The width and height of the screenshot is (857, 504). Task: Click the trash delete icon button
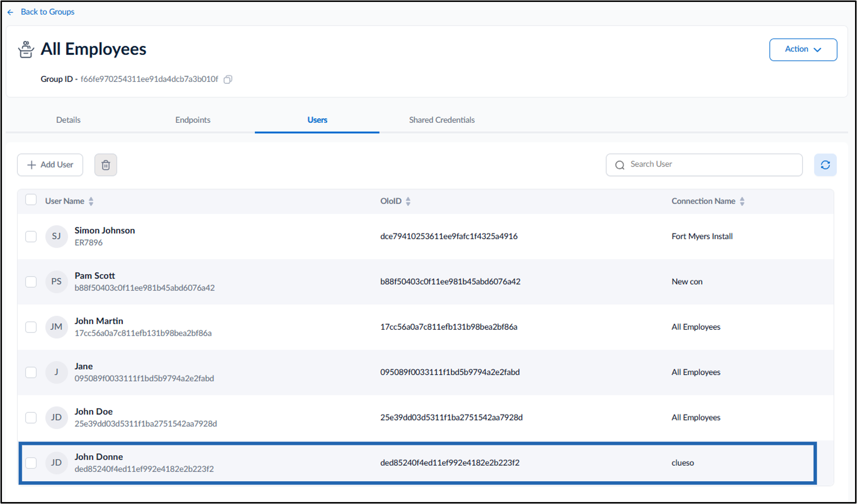106,165
